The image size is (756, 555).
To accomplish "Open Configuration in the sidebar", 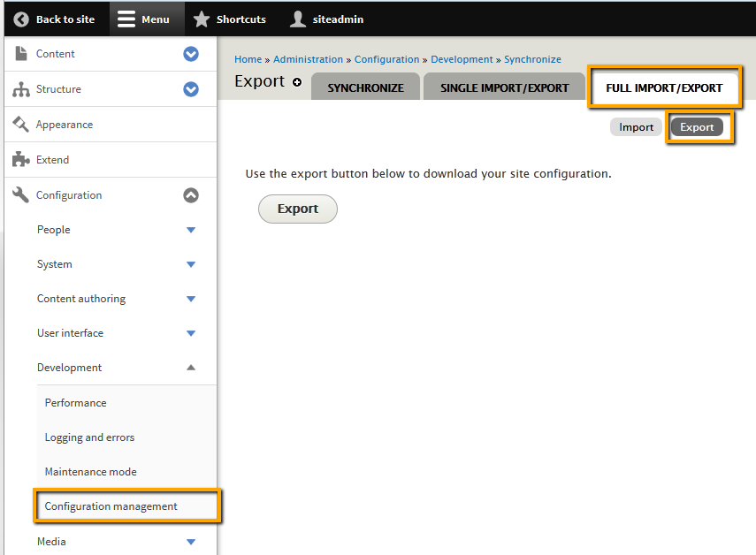I will coord(69,195).
